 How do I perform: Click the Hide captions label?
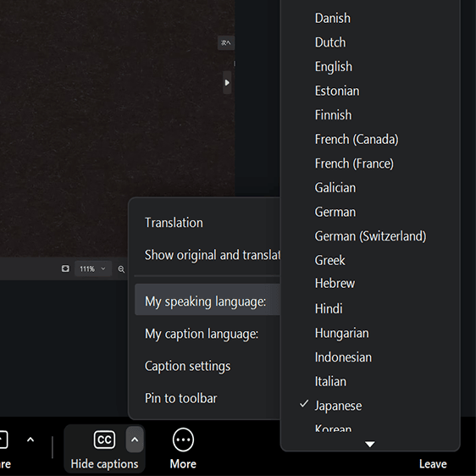click(x=104, y=464)
